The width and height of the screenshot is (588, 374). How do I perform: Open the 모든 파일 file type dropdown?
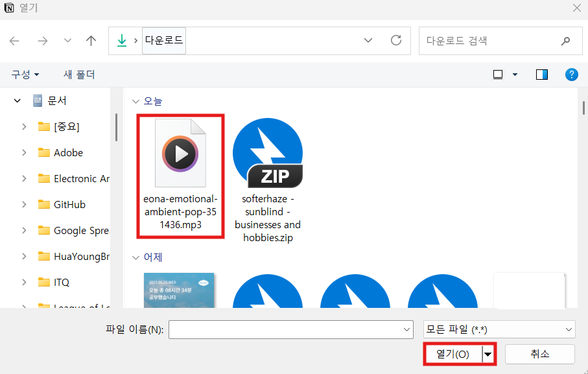499,329
